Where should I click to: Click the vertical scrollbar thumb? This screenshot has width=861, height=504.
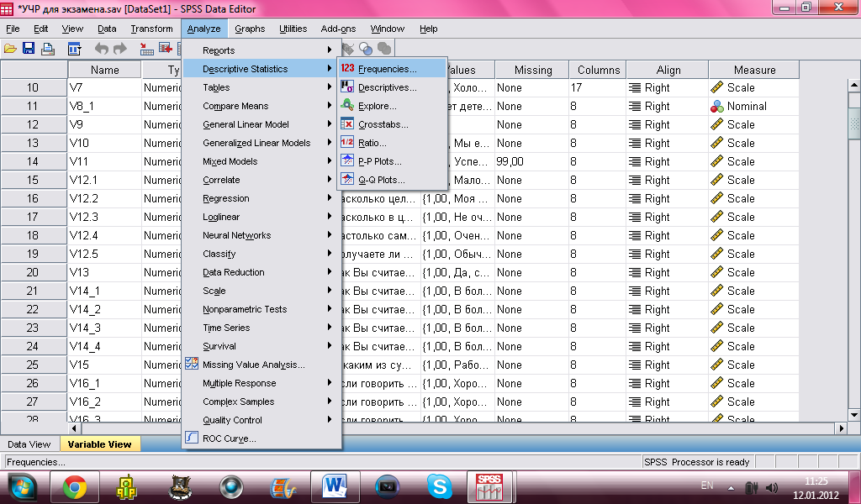(x=854, y=124)
